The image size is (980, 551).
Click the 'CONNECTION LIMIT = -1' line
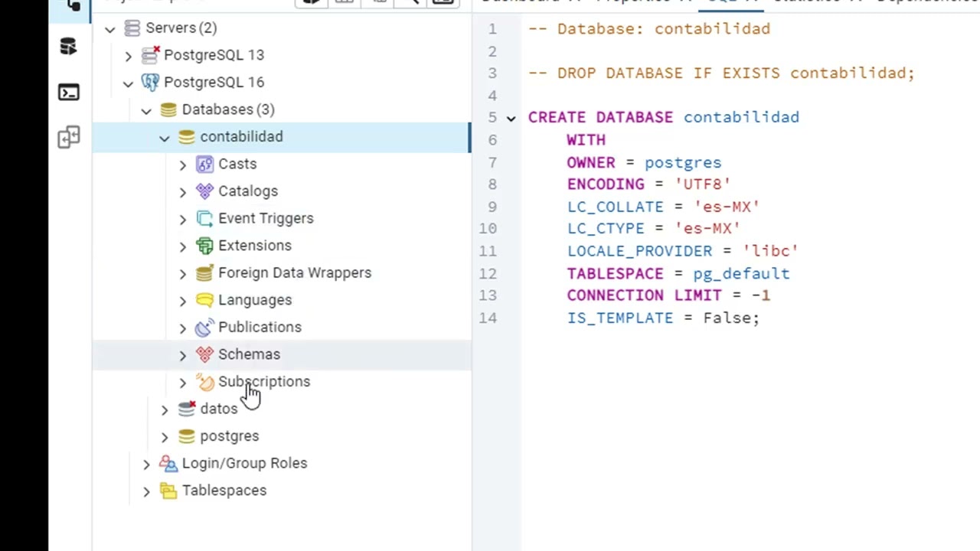pyautogui.click(x=668, y=295)
